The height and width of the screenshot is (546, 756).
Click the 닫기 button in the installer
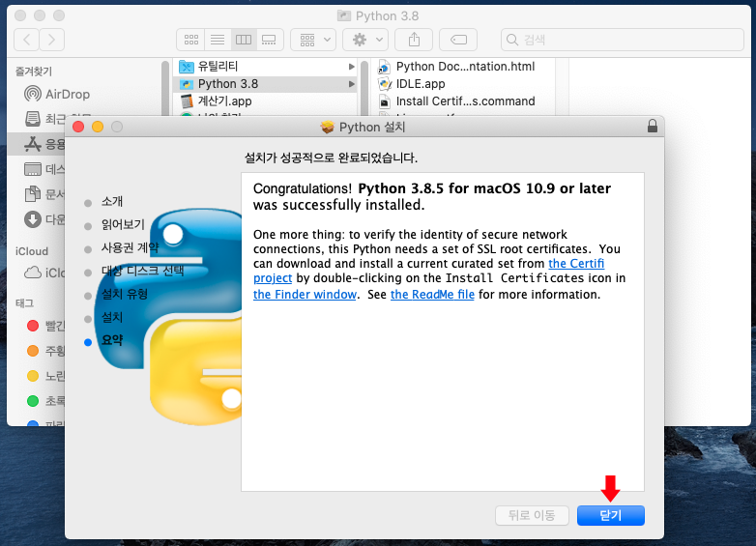pyautogui.click(x=610, y=515)
